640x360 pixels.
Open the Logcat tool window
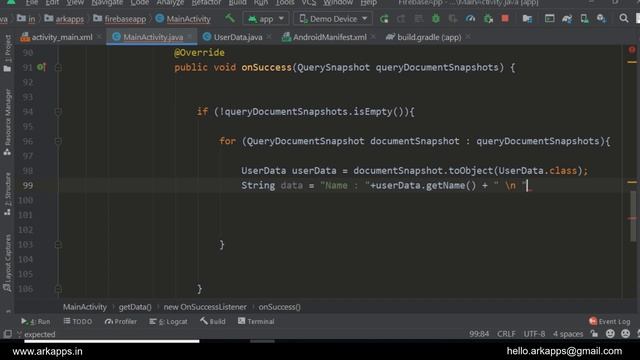[x=168, y=322]
